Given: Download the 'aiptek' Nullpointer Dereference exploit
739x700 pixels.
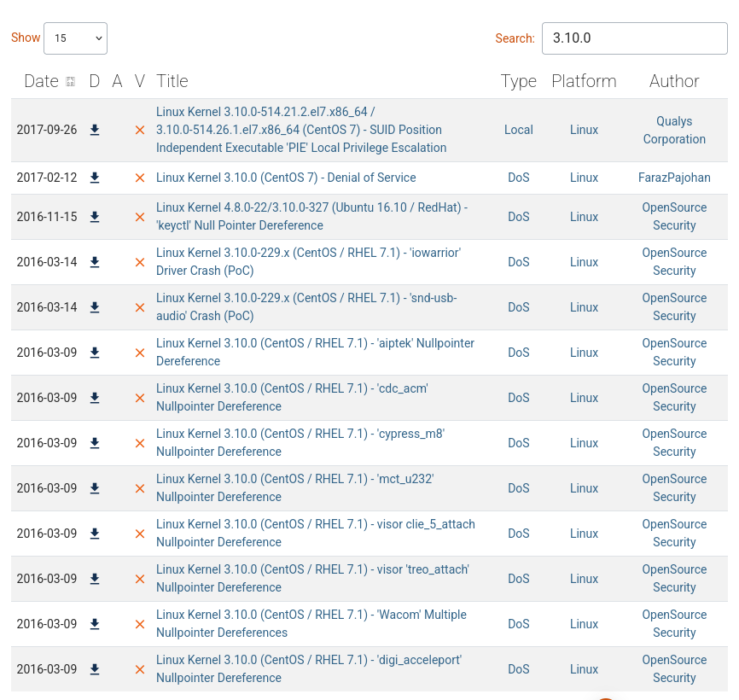Looking at the screenshot, I should click(x=95, y=353).
